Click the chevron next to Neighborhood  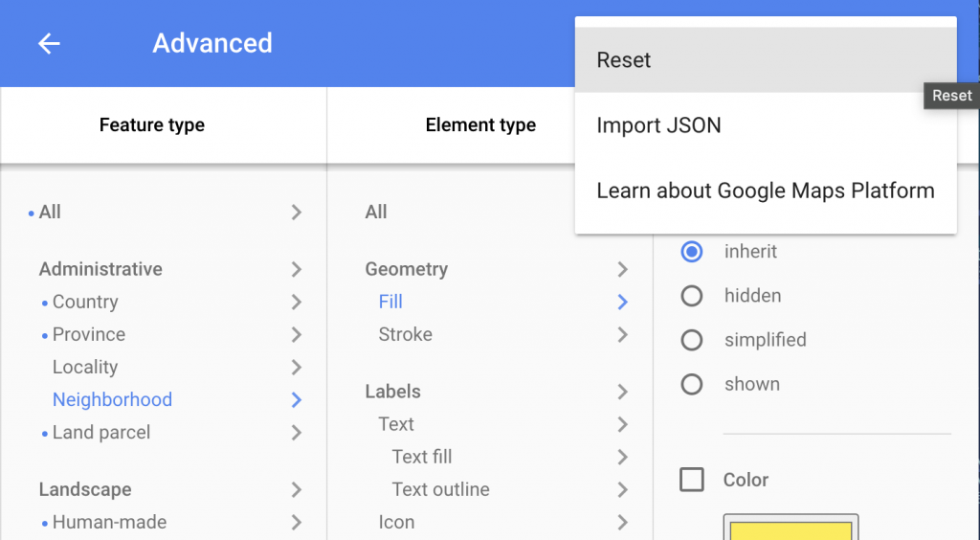tap(296, 400)
